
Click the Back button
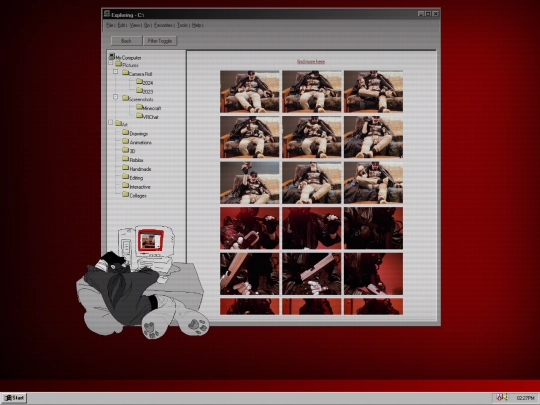(x=126, y=41)
